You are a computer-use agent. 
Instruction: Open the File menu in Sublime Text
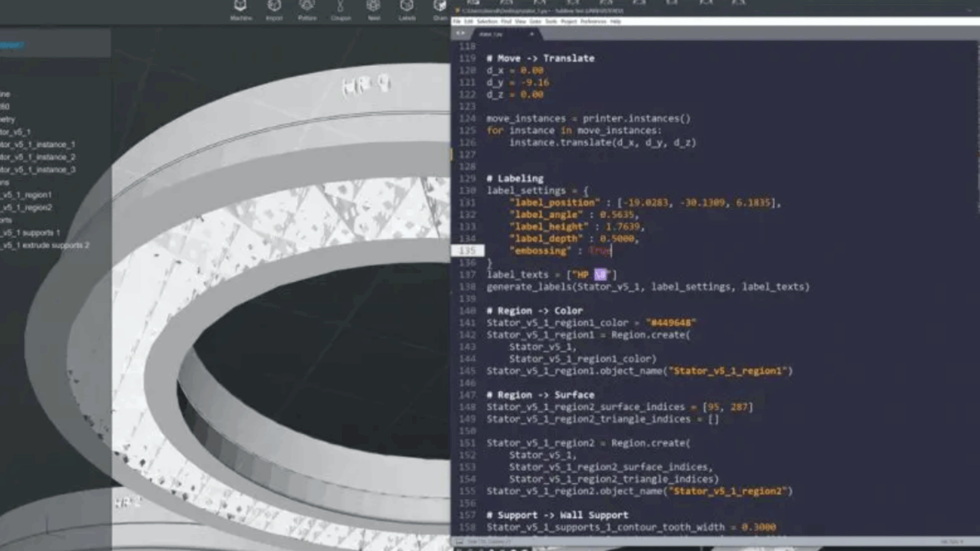click(x=458, y=21)
